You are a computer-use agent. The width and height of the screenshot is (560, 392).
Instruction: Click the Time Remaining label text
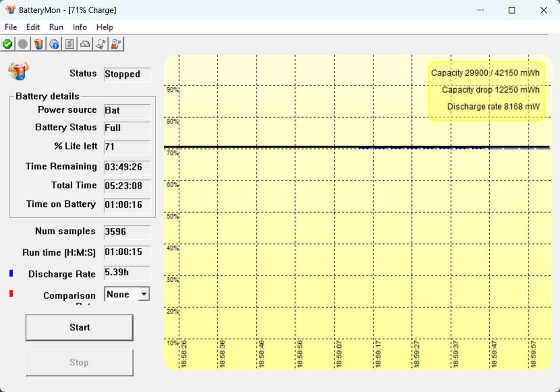click(61, 166)
